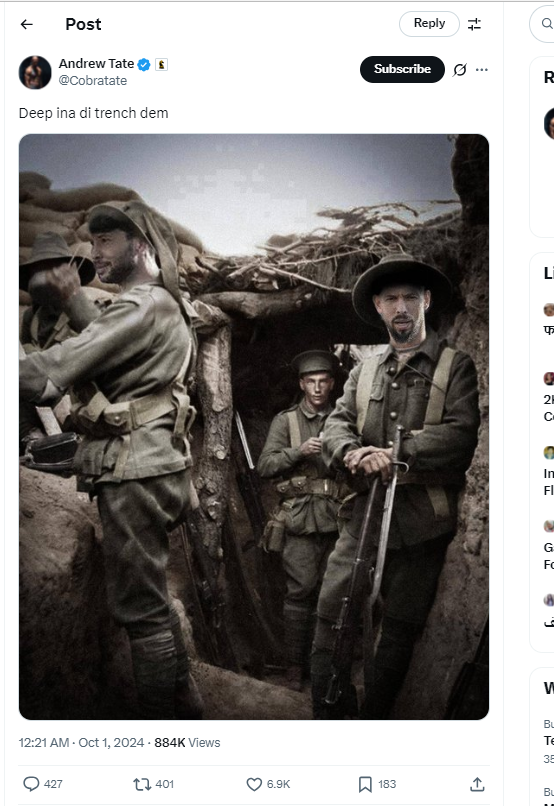Image resolution: width=554 pixels, height=806 pixels.
Task: Open reply sorting filter icon
Action: click(474, 24)
